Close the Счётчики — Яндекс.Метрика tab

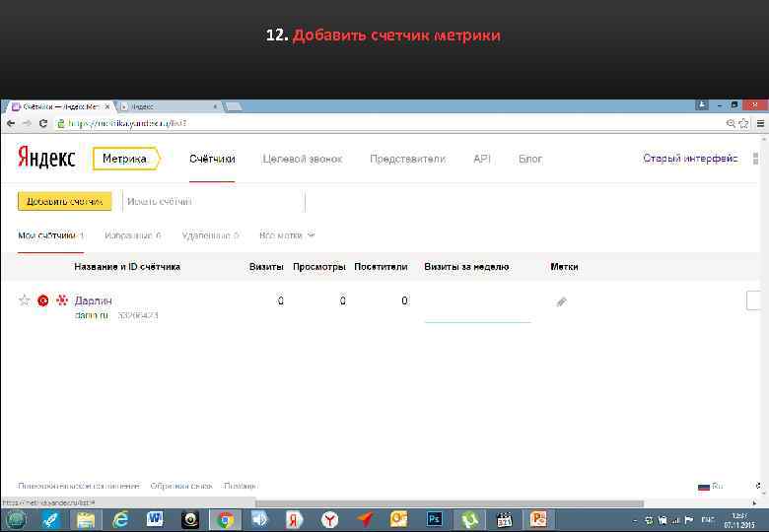(107, 106)
